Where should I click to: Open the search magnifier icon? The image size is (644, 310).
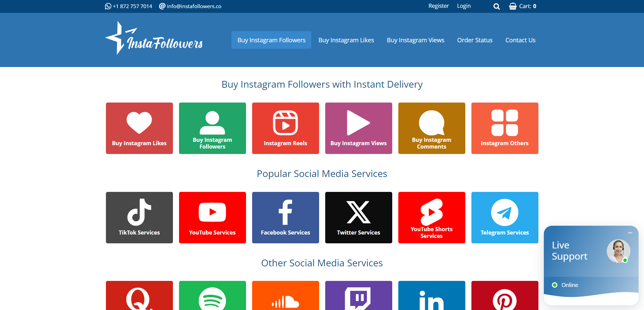coord(496,6)
